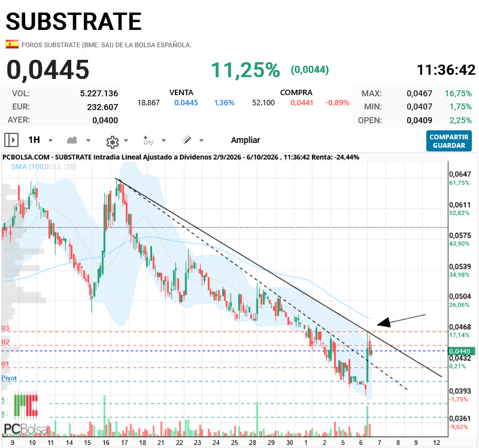
Task: Click the compra volume 52.100
Action: click(263, 103)
